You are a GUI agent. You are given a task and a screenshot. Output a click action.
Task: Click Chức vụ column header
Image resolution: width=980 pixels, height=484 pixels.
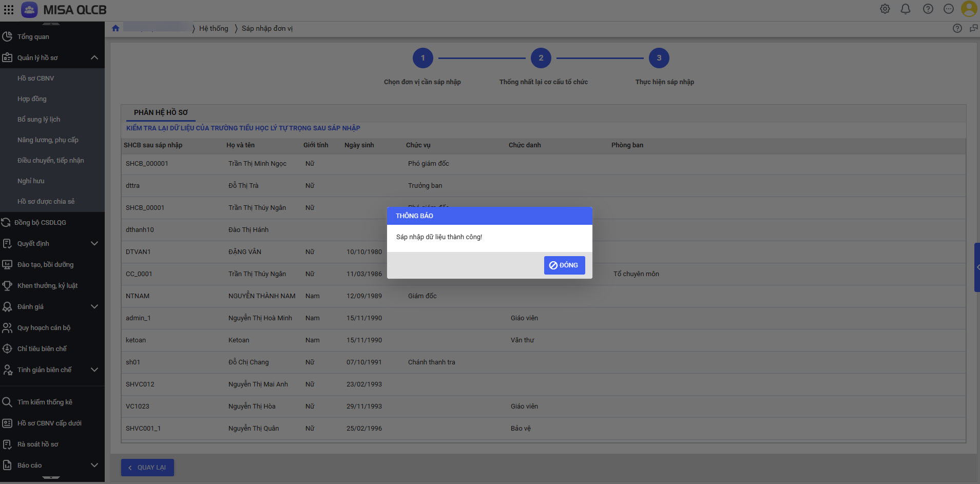pyautogui.click(x=418, y=145)
